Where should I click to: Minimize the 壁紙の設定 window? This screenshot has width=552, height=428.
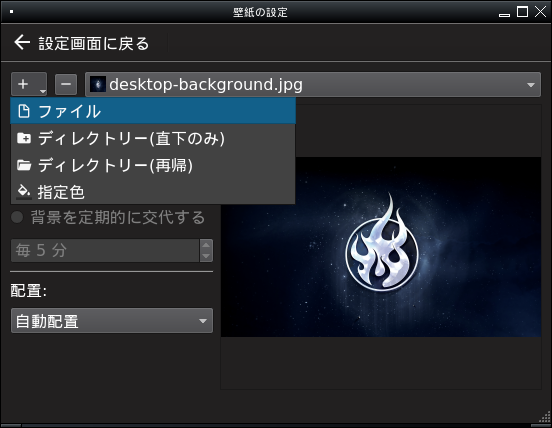(x=504, y=15)
